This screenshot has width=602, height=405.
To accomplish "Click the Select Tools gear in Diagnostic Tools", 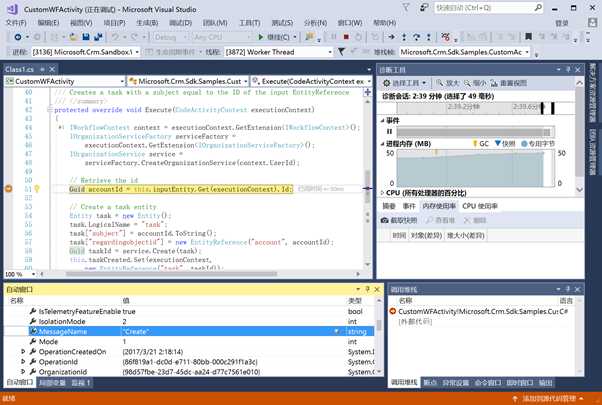I will click(x=387, y=83).
